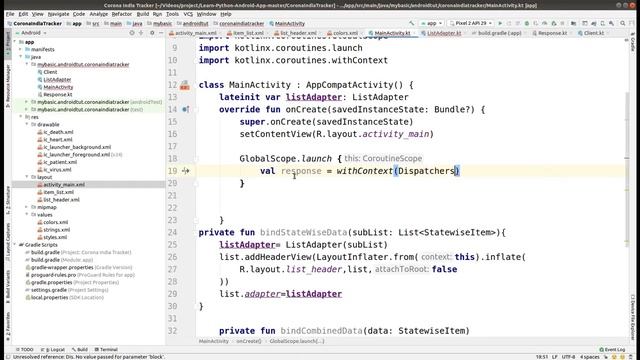Image resolution: width=640 pixels, height=360 pixels.
Task: Click the override gutter icon on line 14
Action: (185, 109)
